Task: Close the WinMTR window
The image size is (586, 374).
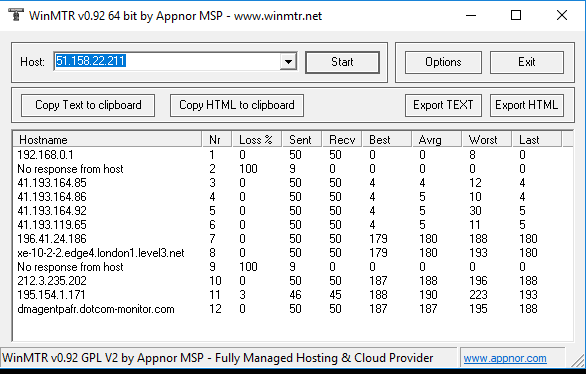Action: pos(562,15)
